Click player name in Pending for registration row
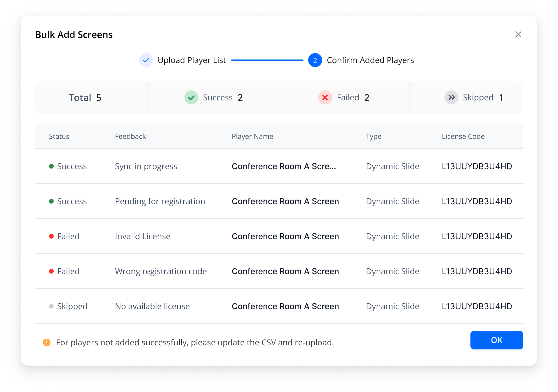Screen dimensions: 558x392 [285, 201]
